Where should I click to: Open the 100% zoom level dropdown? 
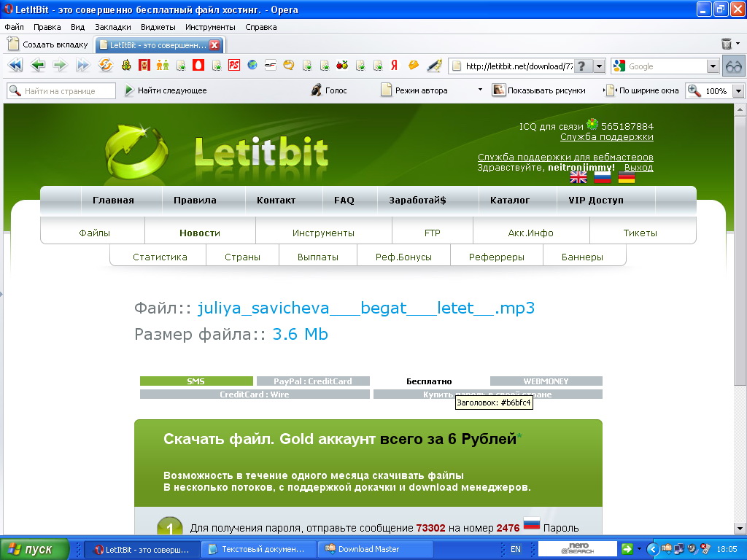738,91
